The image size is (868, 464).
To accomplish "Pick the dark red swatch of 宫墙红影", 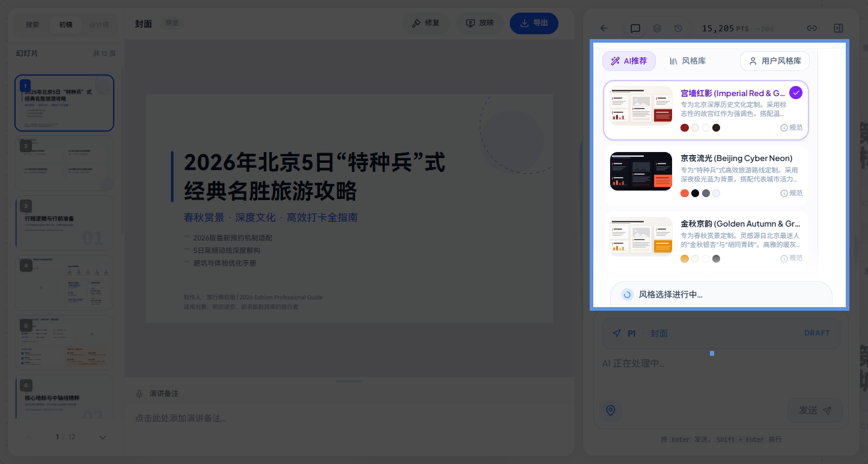I will click(x=685, y=127).
